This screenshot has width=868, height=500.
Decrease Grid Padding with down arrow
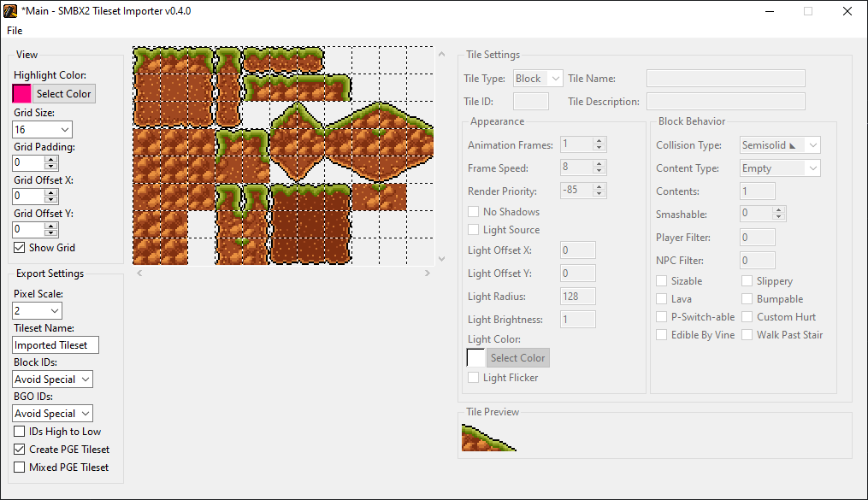(x=51, y=166)
